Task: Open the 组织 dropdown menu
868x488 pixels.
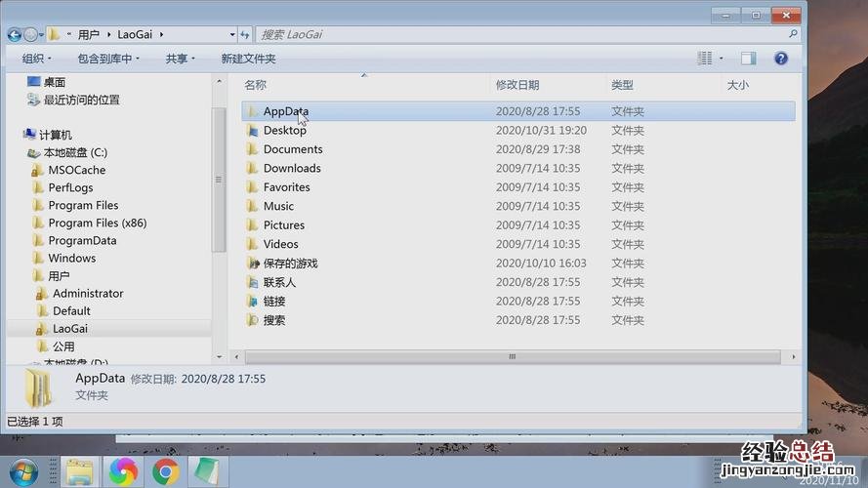Action: pos(37,59)
